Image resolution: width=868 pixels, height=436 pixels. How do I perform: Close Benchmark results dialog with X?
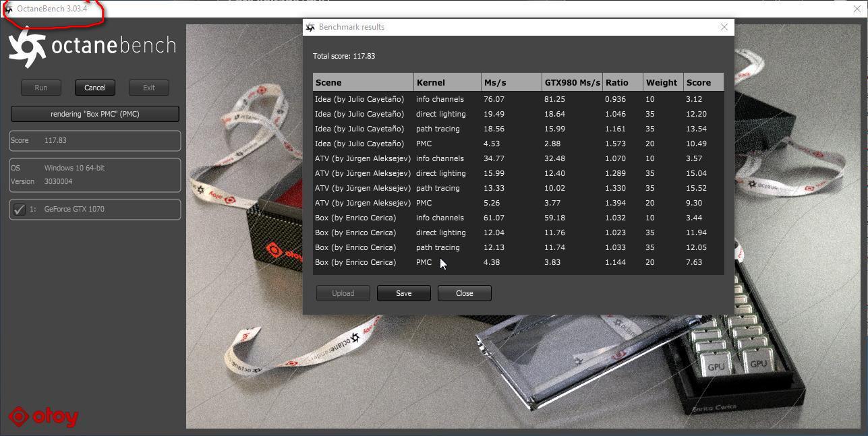(x=724, y=27)
